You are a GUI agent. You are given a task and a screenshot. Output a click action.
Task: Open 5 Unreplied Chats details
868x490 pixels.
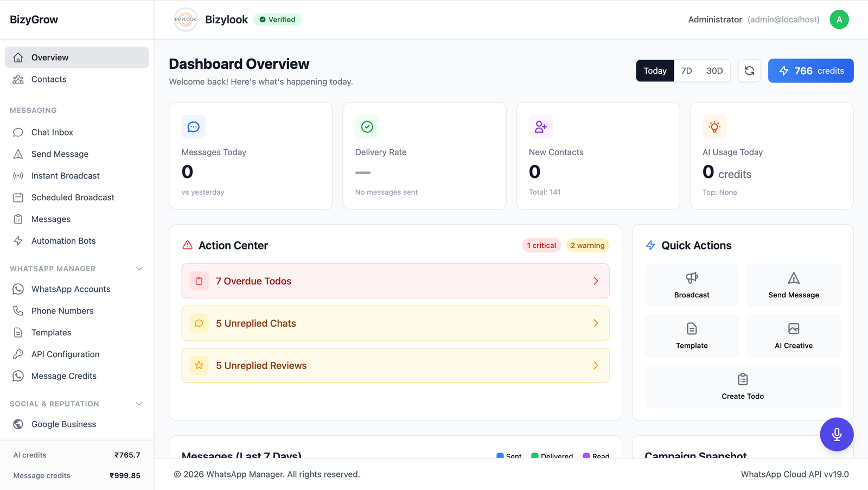click(395, 323)
